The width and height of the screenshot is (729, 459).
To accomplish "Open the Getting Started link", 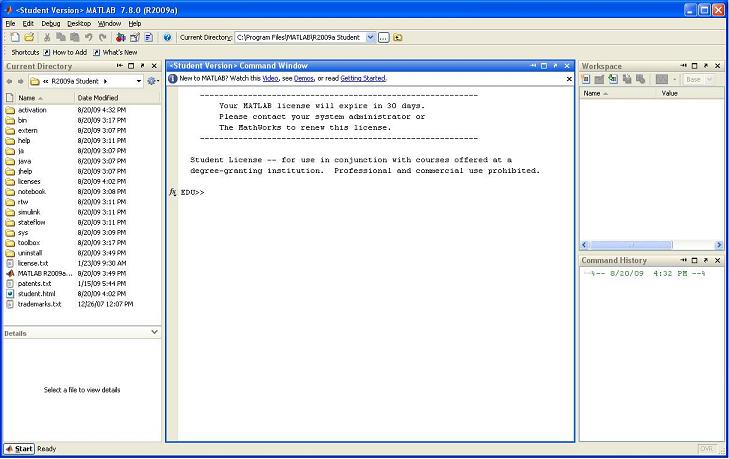I will pyautogui.click(x=363, y=79).
